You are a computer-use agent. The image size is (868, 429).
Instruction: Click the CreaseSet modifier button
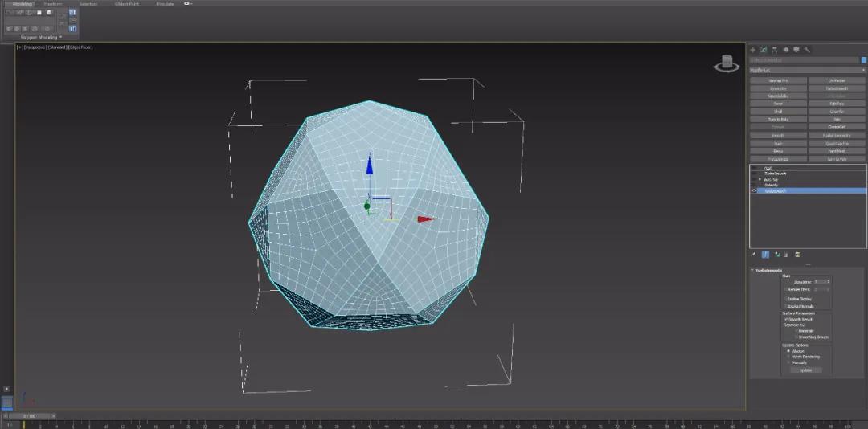(x=837, y=127)
